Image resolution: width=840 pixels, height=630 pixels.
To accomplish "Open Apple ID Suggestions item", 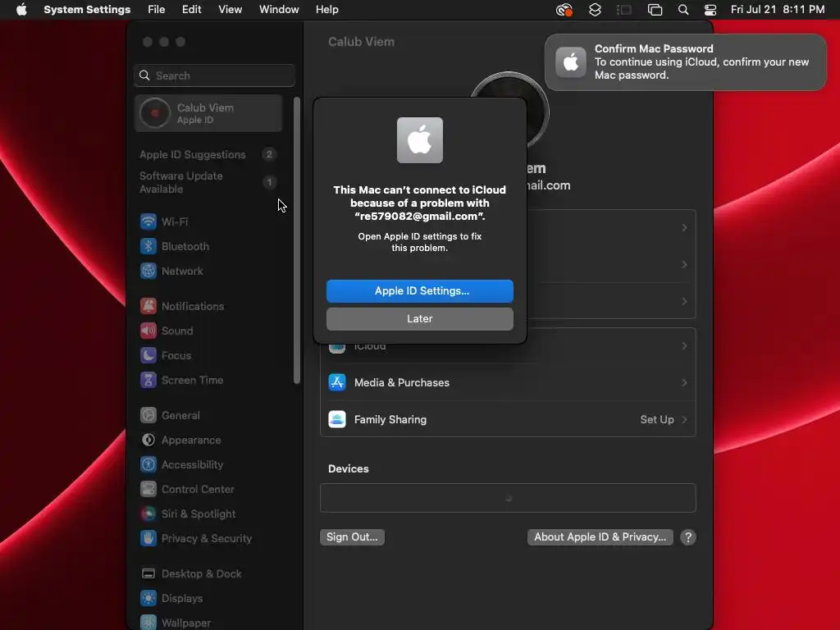I will 208,154.
